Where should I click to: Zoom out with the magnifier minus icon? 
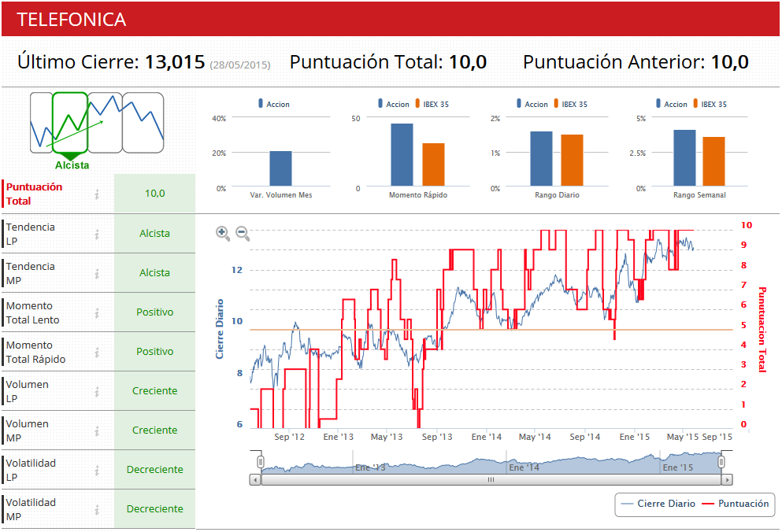tap(243, 234)
